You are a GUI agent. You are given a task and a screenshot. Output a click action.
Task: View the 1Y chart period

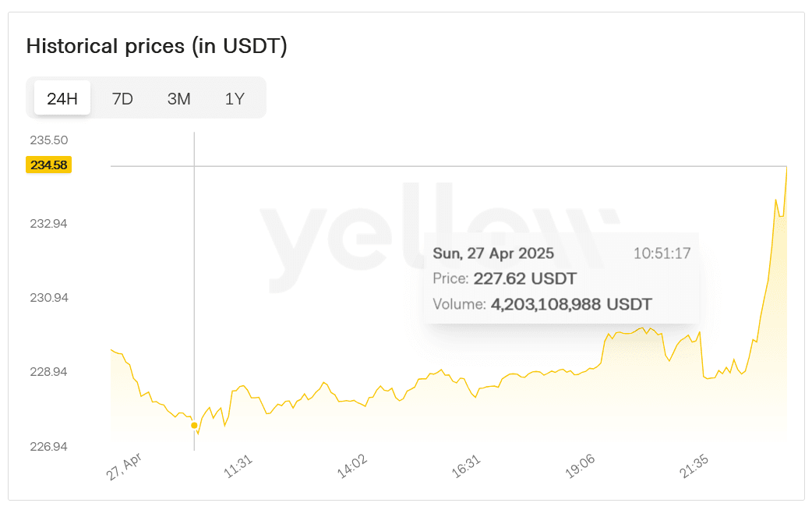(x=235, y=97)
